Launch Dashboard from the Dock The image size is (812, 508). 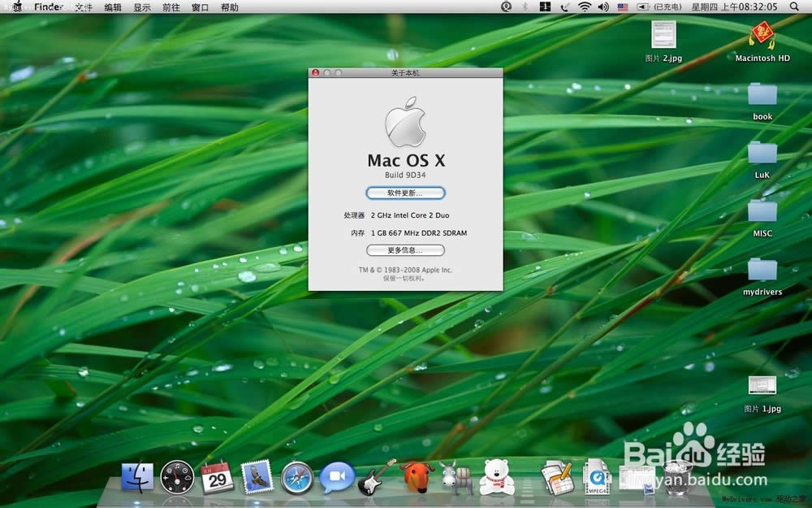pyautogui.click(x=177, y=477)
